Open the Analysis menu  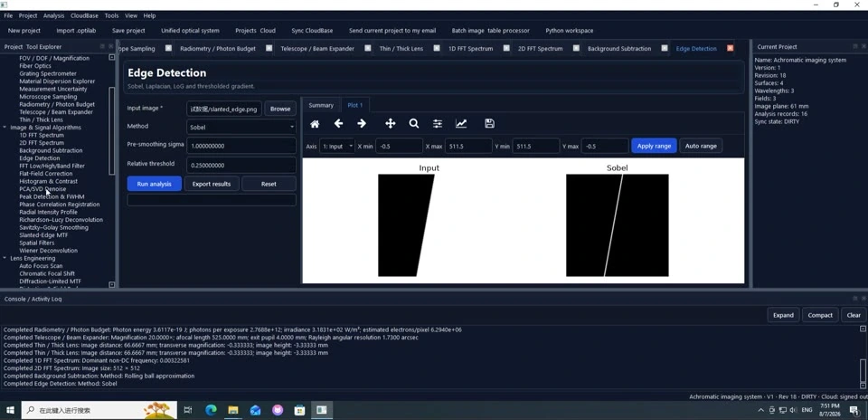(x=53, y=15)
